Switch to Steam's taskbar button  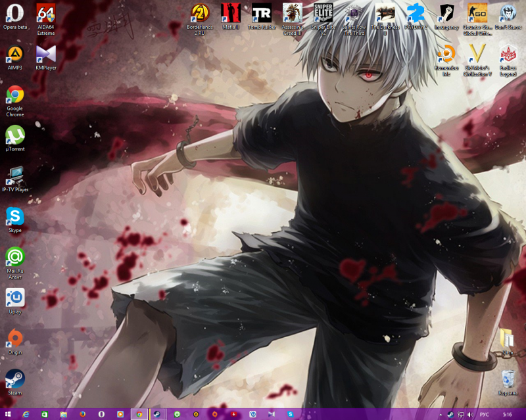(157, 414)
